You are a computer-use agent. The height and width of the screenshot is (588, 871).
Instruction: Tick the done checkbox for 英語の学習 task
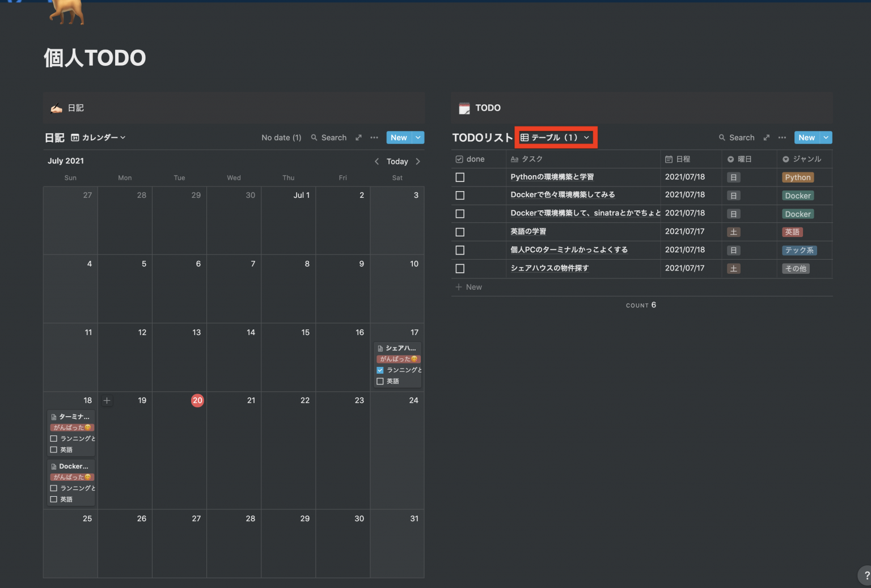pyautogui.click(x=460, y=232)
